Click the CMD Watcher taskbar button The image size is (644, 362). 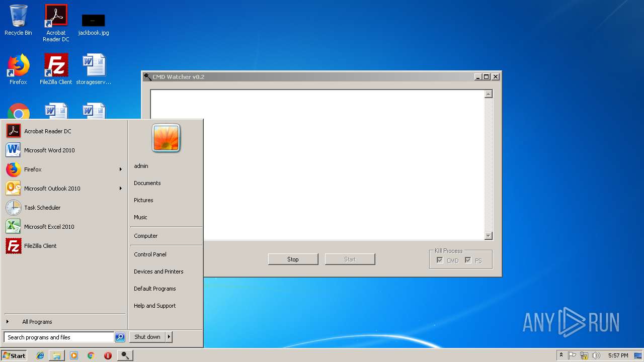pos(125,355)
